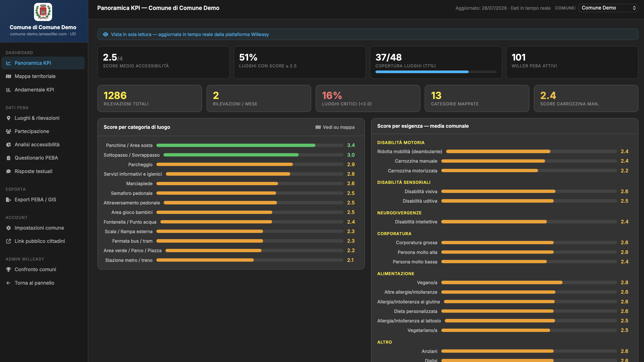Click the Fermata bus / tram label
Image resolution: width=644 pixels, height=362 pixels.
[132, 241]
